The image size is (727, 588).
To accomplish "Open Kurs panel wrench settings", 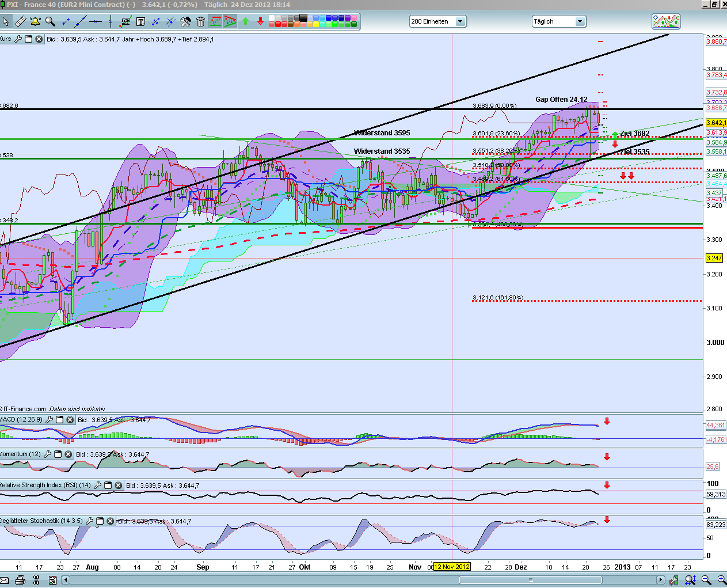I will (x=18, y=39).
